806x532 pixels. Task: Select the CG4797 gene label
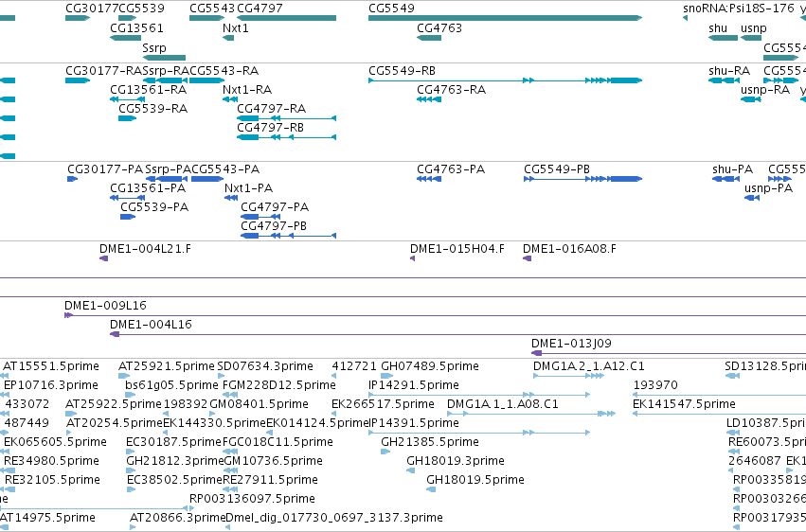click(260, 9)
